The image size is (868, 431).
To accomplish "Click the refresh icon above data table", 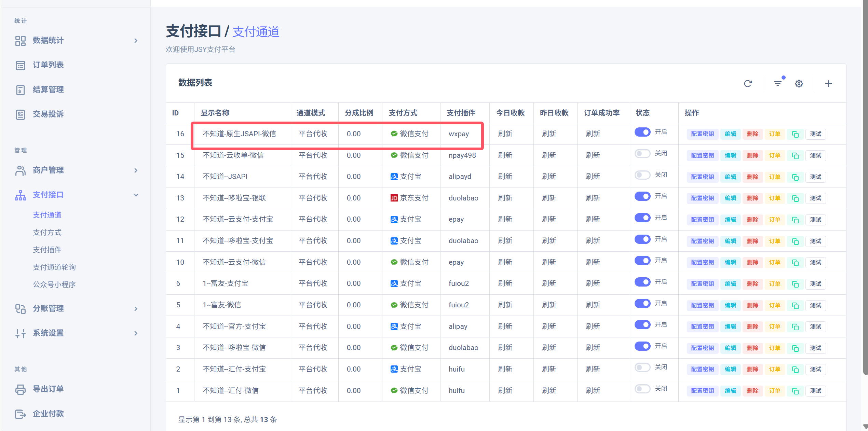I will pos(748,84).
